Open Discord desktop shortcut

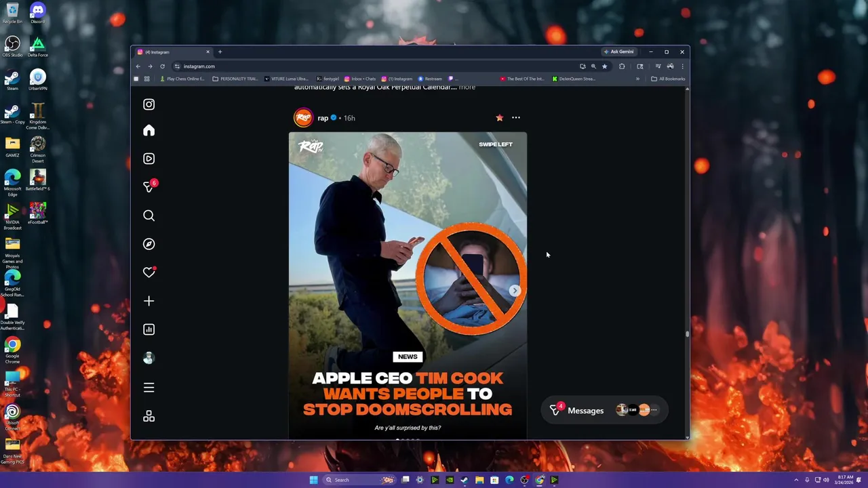point(37,13)
